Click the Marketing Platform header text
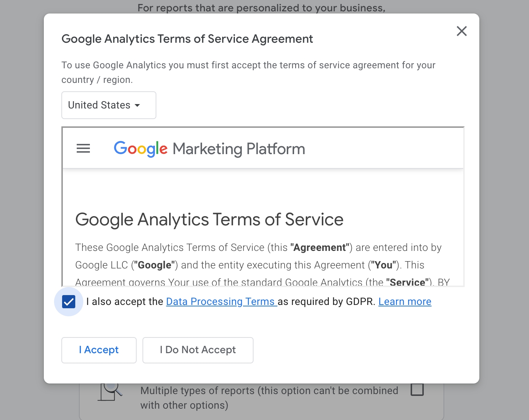The width and height of the screenshot is (529, 420). [239, 149]
